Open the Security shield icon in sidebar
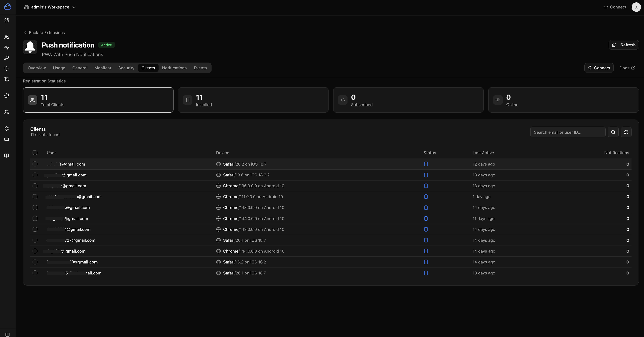Screen dimensions: 644x337 pyautogui.click(x=6, y=68)
